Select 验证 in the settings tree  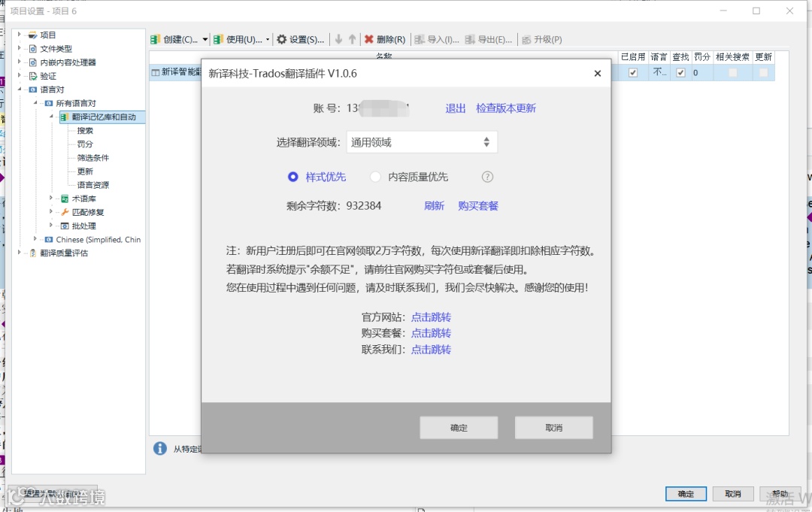[47, 76]
